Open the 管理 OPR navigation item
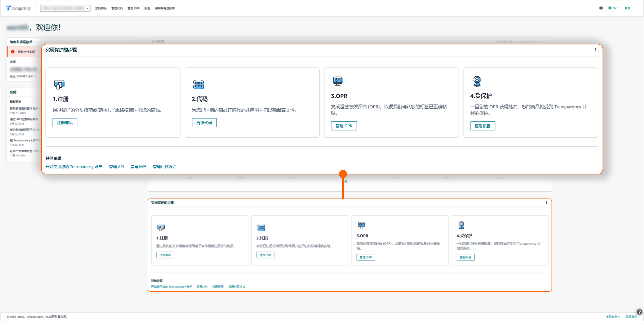644x321 pixels. click(x=133, y=8)
